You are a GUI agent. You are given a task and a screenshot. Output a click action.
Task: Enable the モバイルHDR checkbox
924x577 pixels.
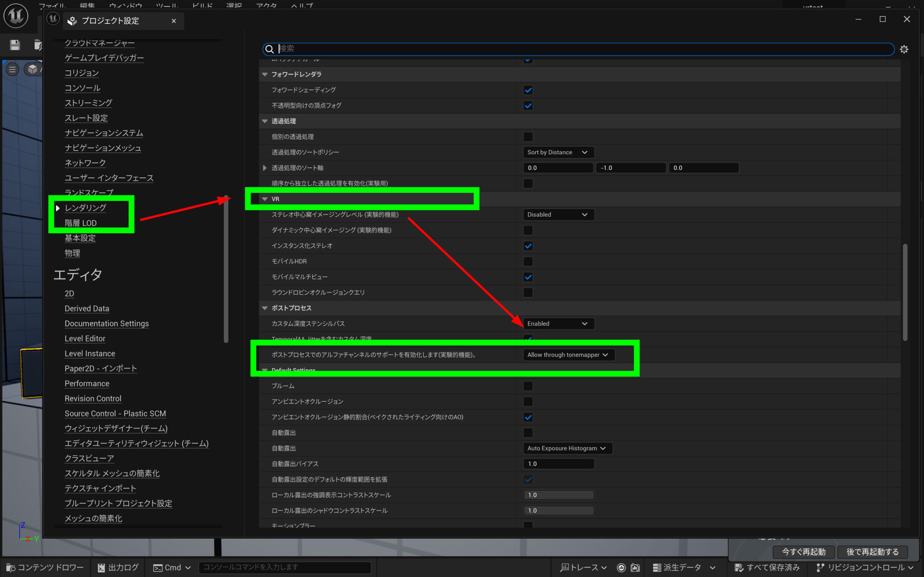(528, 261)
